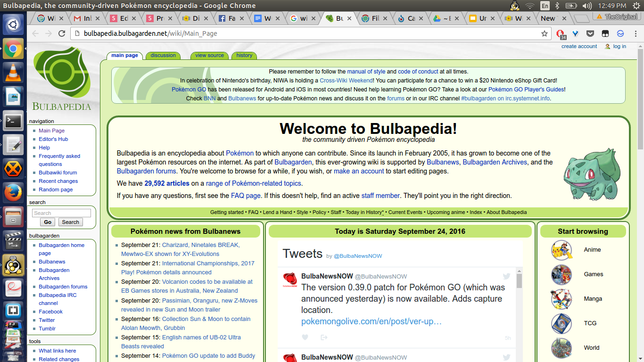
Task: Open the history tab
Action: pyautogui.click(x=244, y=56)
